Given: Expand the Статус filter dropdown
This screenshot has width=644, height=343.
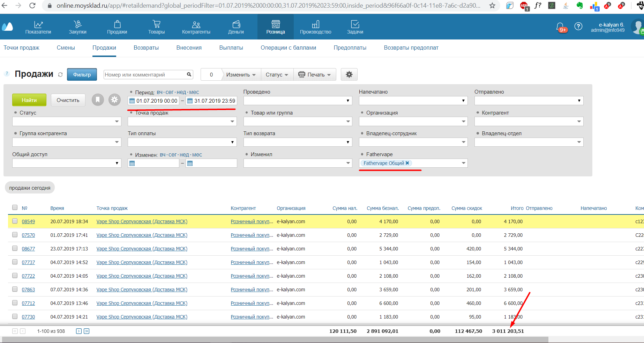Looking at the screenshot, I should 117,122.
